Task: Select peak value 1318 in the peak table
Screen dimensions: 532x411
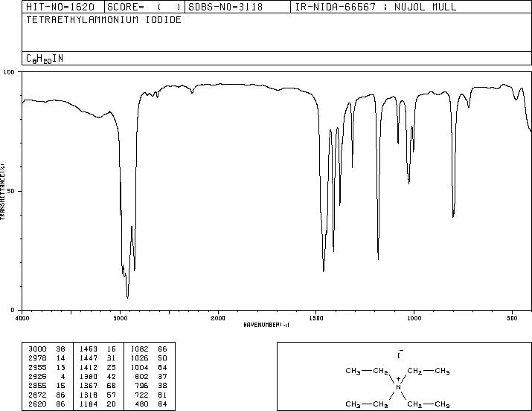Action: pos(89,395)
